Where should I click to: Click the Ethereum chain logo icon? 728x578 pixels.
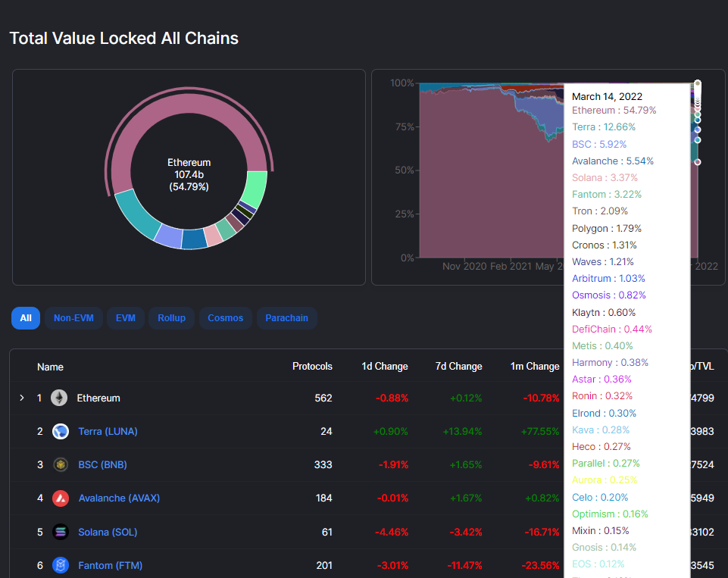[x=59, y=398]
